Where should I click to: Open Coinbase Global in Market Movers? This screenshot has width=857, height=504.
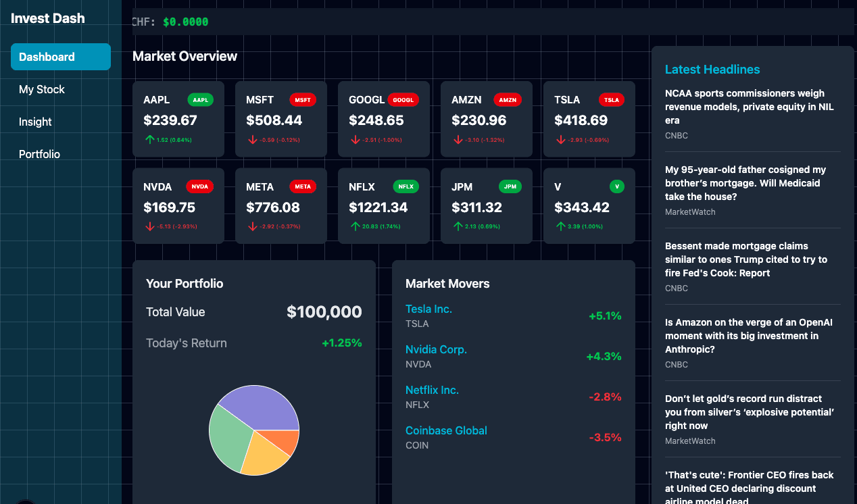(446, 430)
